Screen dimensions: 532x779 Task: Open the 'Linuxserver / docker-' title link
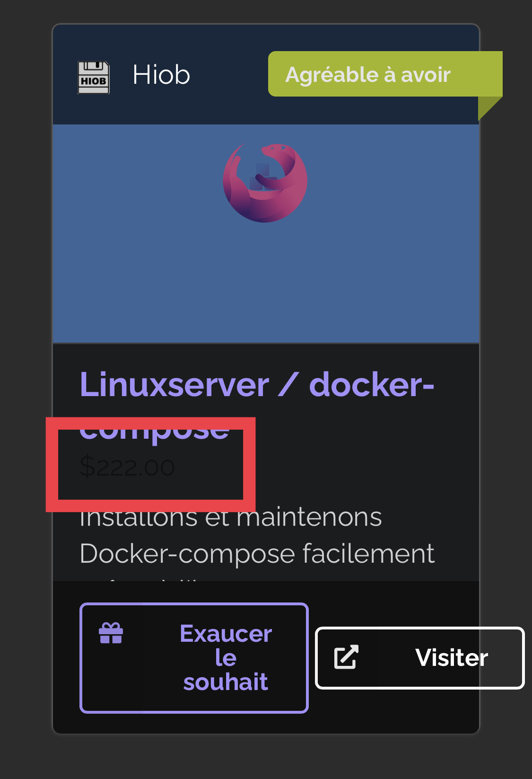point(257,384)
